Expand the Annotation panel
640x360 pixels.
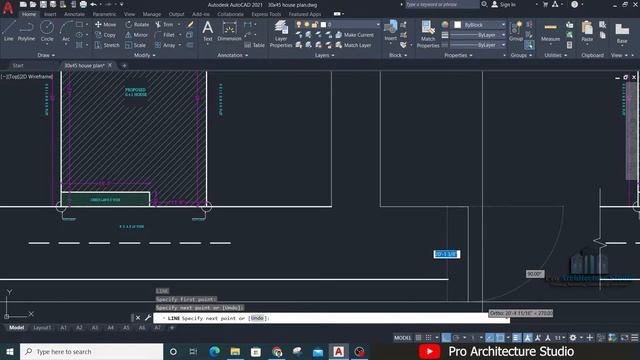coord(232,55)
